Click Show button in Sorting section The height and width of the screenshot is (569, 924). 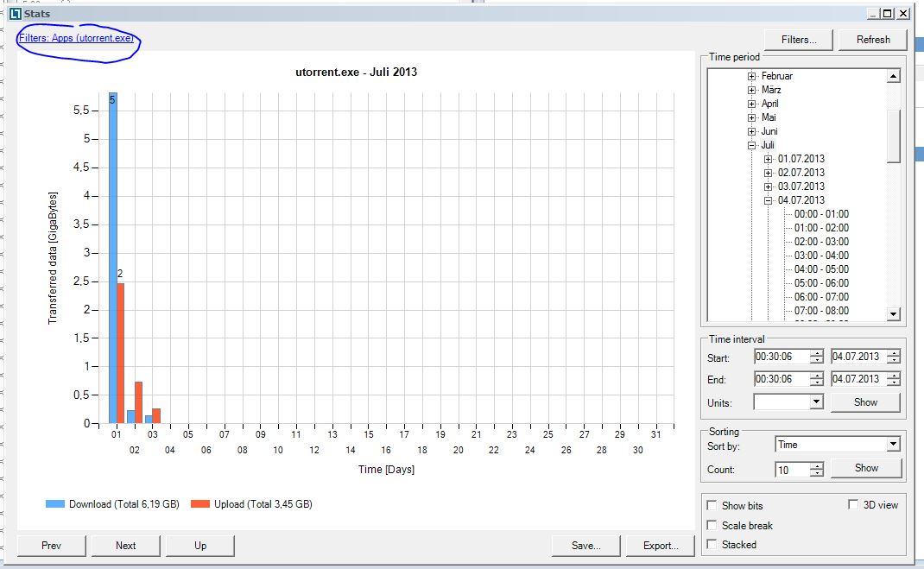(x=866, y=468)
